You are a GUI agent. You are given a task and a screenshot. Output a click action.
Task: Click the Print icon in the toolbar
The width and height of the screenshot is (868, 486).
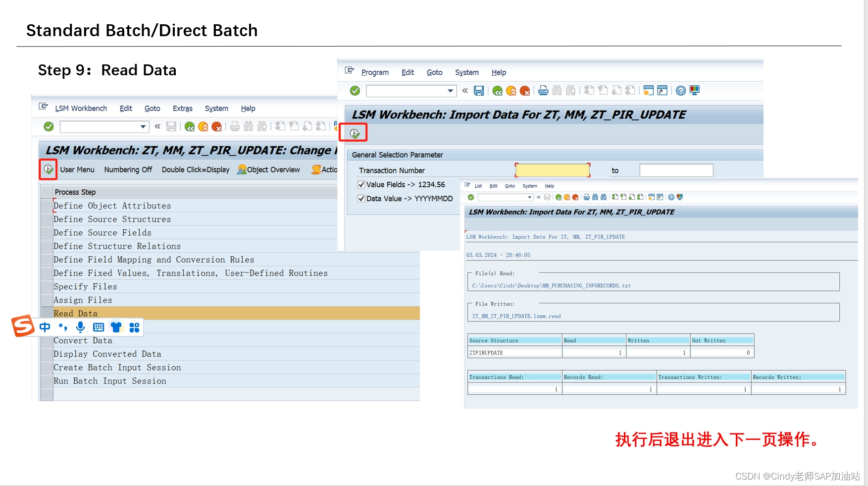[543, 90]
